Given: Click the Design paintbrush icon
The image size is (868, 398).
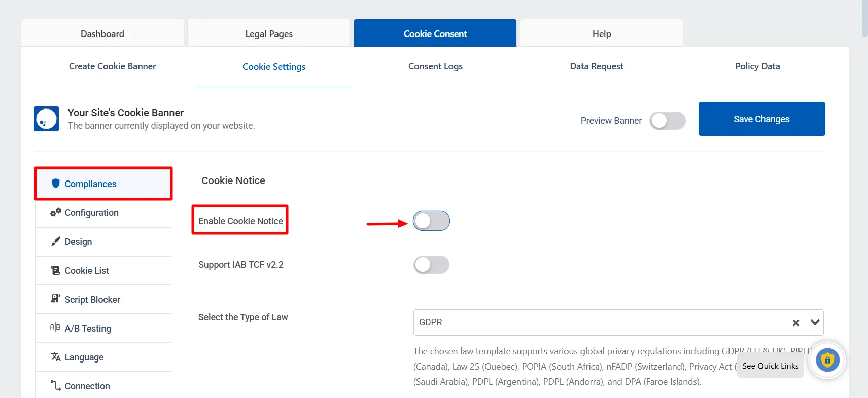Looking at the screenshot, I should pyautogui.click(x=56, y=241).
